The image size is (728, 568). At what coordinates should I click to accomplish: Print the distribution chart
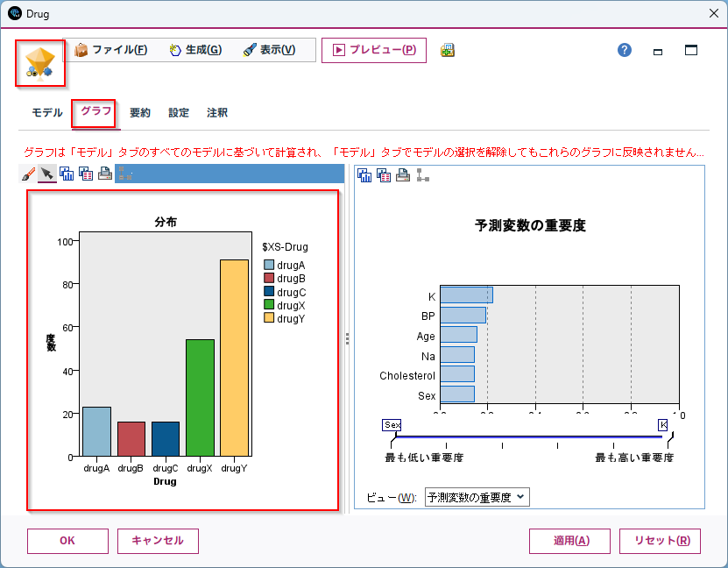pos(104,174)
